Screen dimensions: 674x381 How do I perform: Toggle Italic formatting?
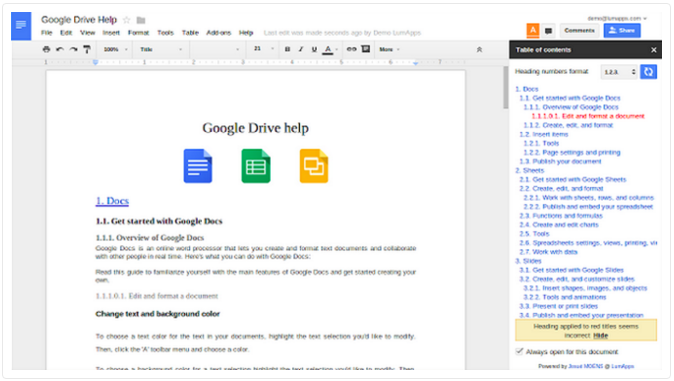(x=301, y=49)
